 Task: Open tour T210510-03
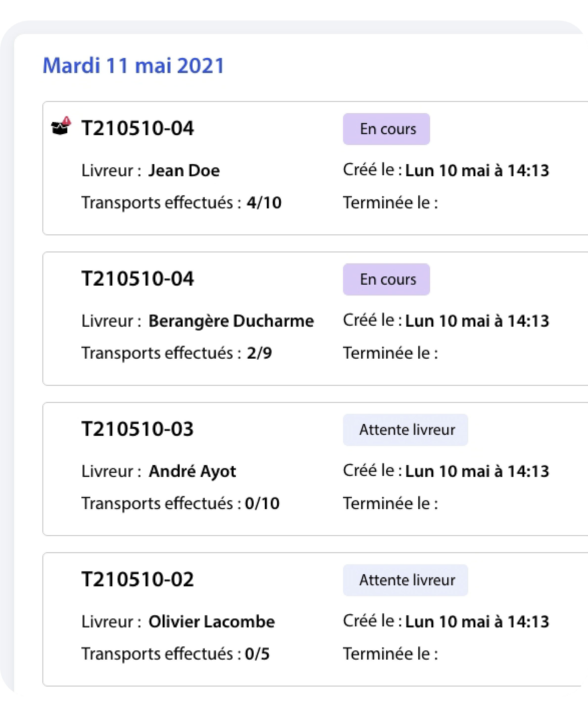(138, 429)
